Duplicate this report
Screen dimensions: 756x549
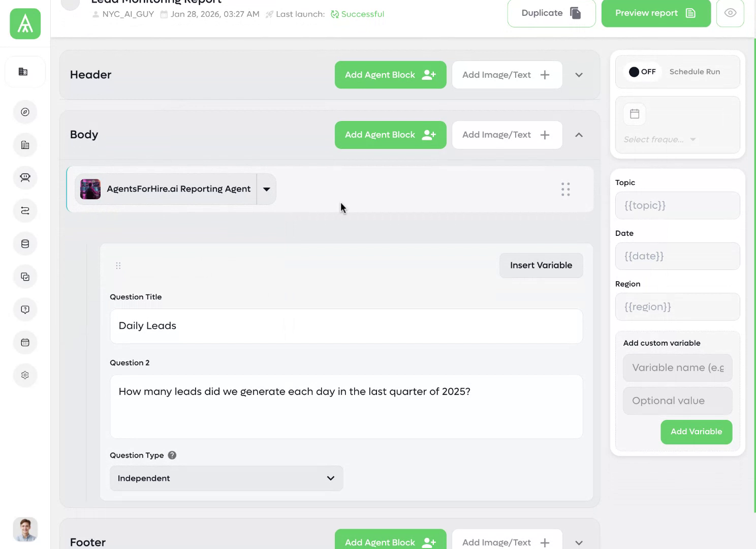point(551,13)
